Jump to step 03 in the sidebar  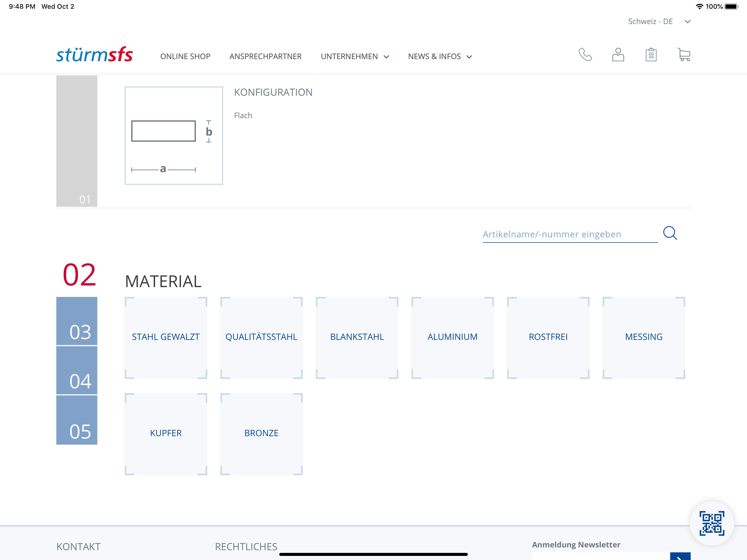pos(77,321)
